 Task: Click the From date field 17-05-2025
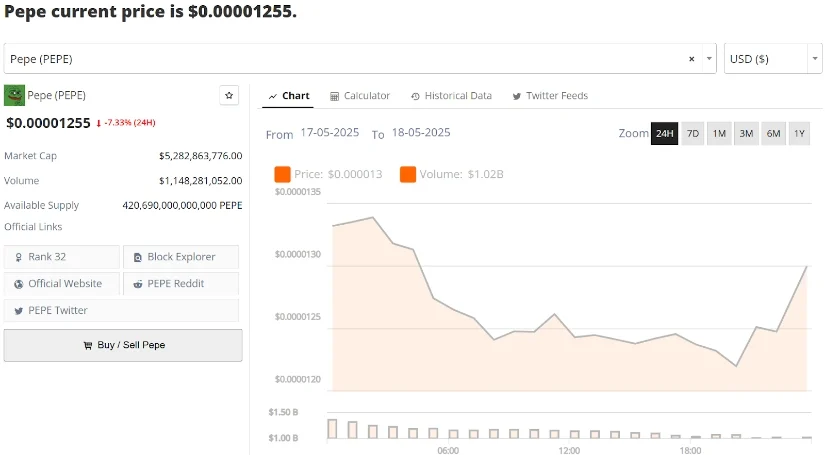click(x=331, y=134)
